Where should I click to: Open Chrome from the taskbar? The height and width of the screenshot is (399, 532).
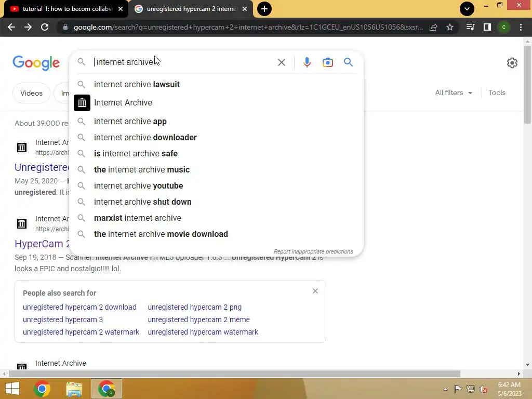point(42,389)
